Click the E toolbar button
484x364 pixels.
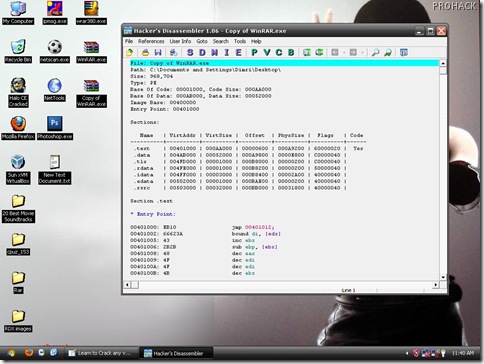tap(238, 52)
